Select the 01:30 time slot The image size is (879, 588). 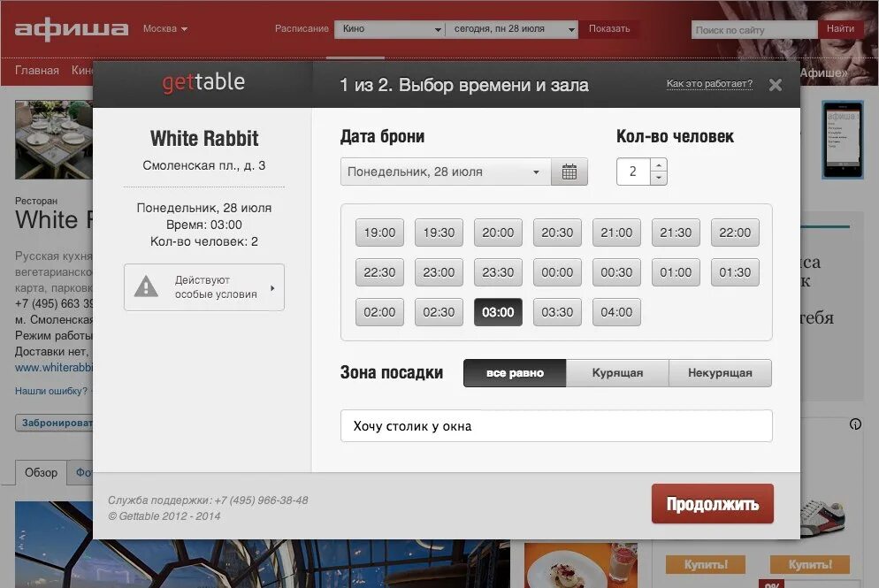[x=735, y=272]
